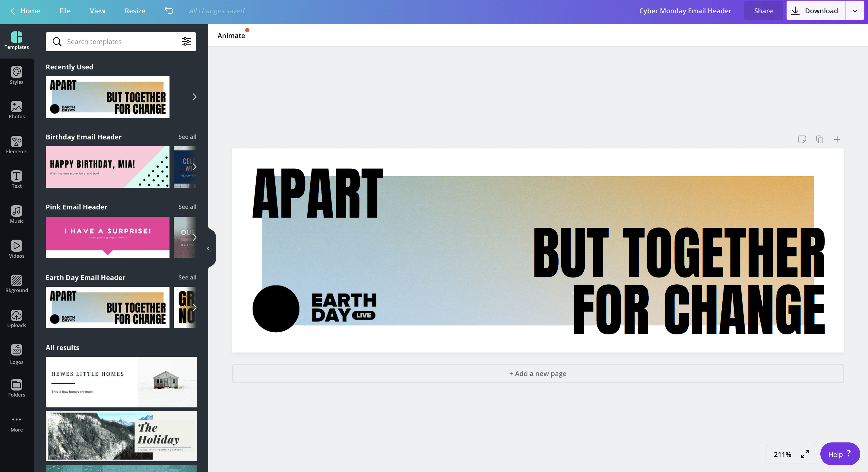The width and height of the screenshot is (868, 472).
Task: Click the Share button
Action: 763,11
